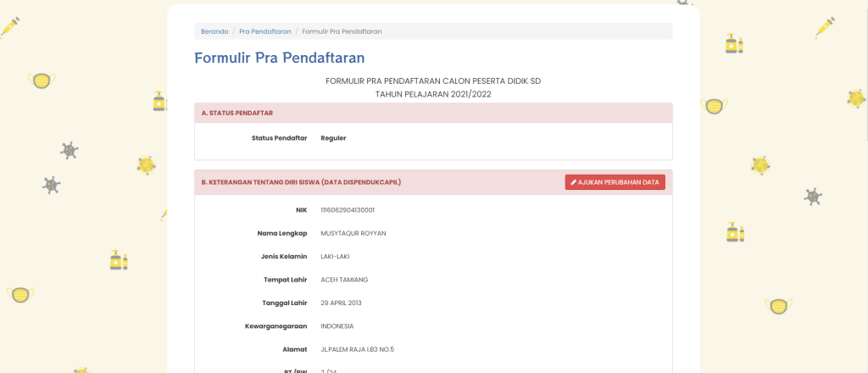
Task: Open the Beranda breadcrumb link
Action: 214,31
